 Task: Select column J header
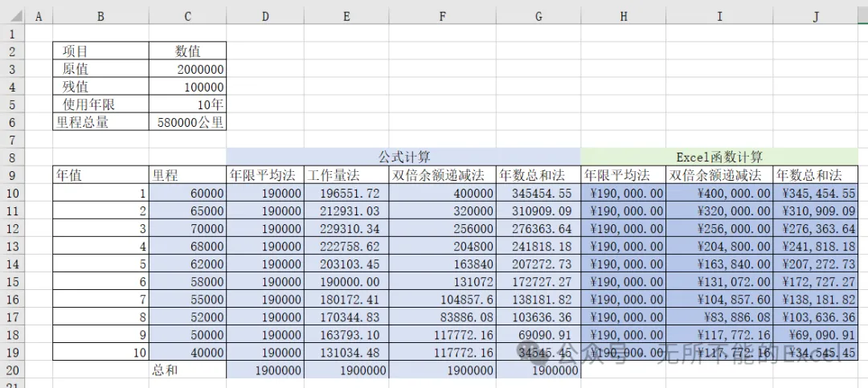coord(816,17)
